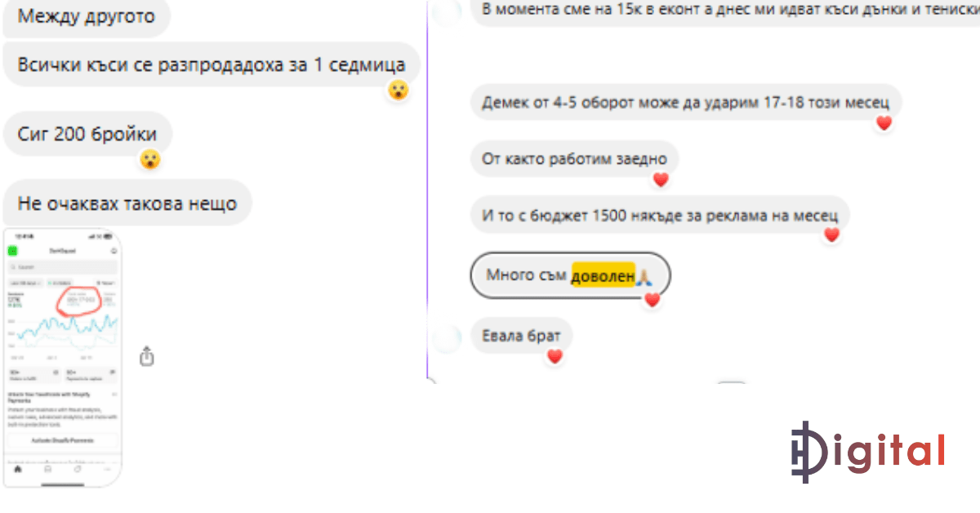Click the heart reaction under 'От както работим заедно'
Screen dimensions: 980x513
tap(661, 180)
